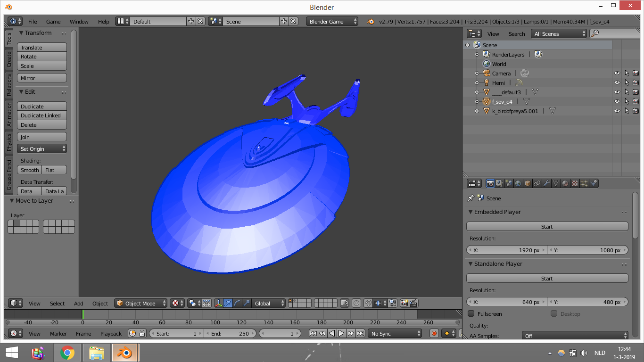
Task: Switch to the Physics tab
Action: click(8, 142)
